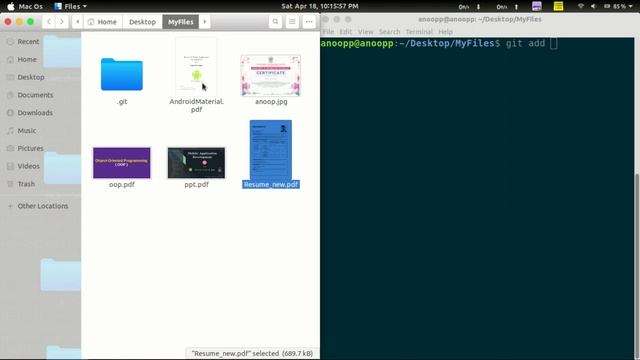
Task: Click the yellow notes tray icon
Action: (558, 6)
